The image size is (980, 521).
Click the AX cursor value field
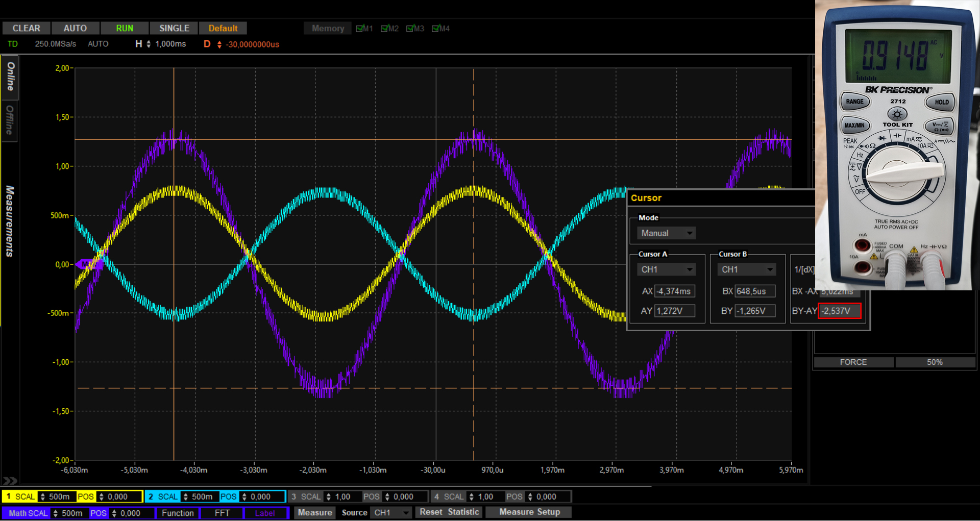point(675,291)
